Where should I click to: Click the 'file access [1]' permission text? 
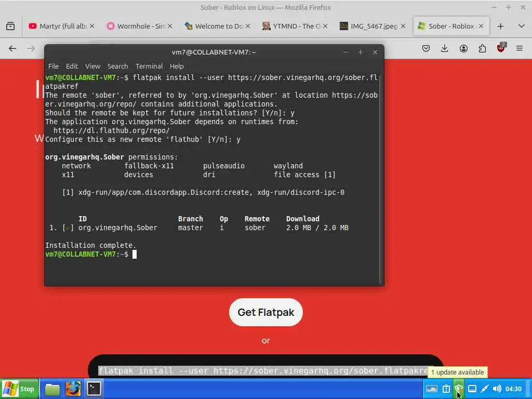(304, 175)
